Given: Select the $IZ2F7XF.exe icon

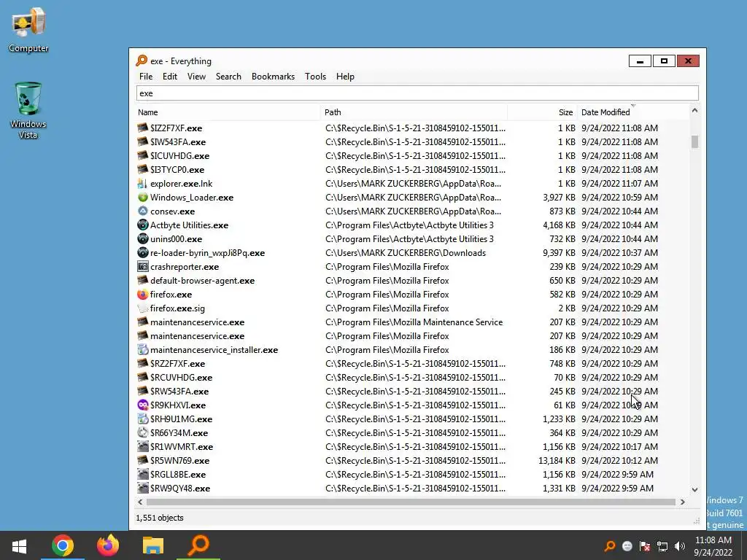Looking at the screenshot, I should 142,128.
